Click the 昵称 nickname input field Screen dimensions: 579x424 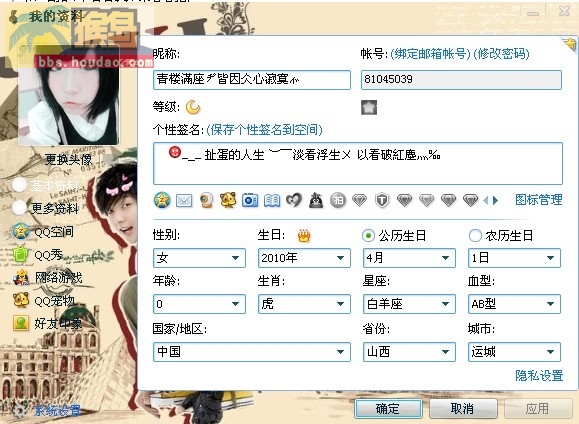point(252,80)
